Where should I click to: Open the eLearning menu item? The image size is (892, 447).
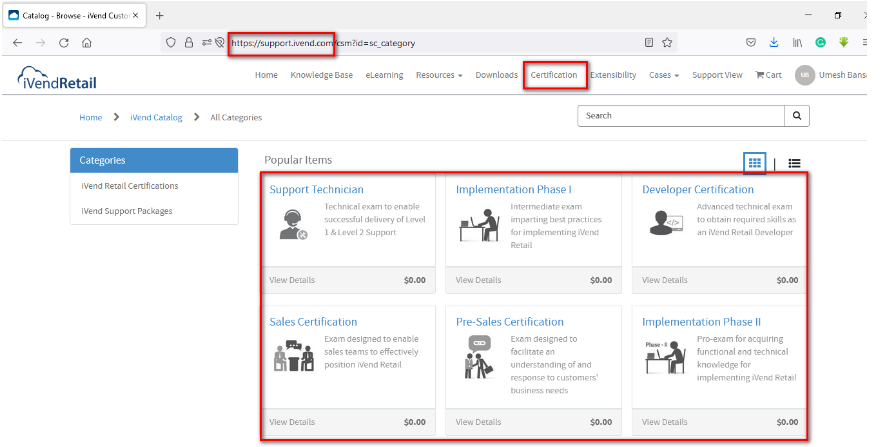pyautogui.click(x=384, y=75)
